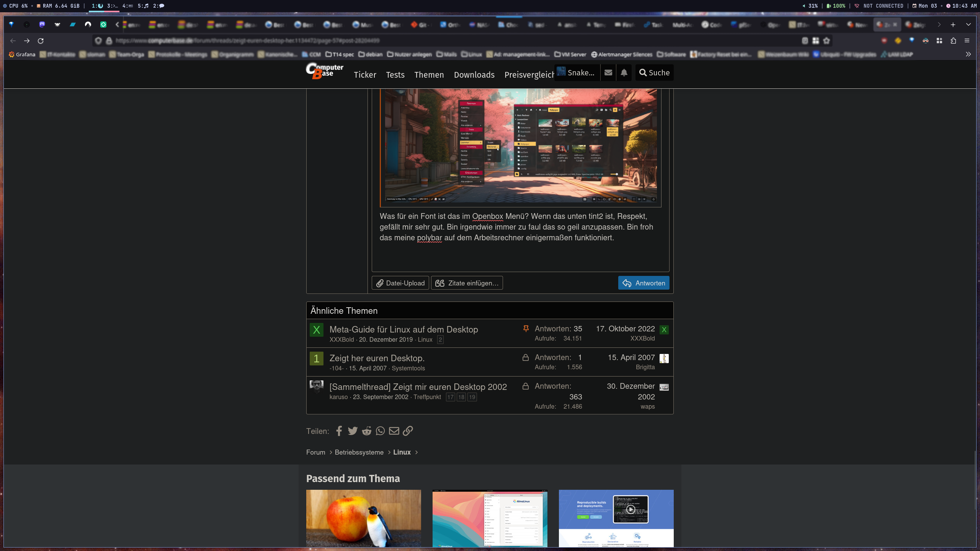The height and width of the screenshot is (551, 980).
Task: Reload the current page
Action: click(x=41, y=41)
